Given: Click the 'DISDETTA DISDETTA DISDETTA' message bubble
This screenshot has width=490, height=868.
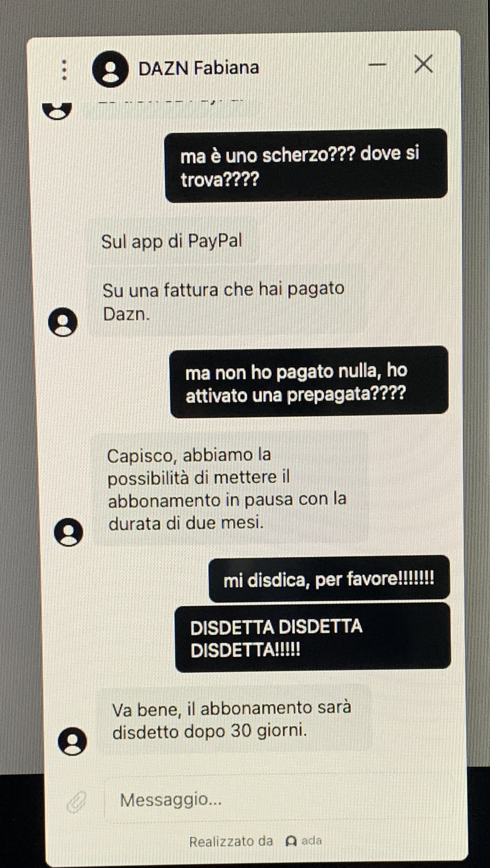Looking at the screenshot, I should point(313,637).
